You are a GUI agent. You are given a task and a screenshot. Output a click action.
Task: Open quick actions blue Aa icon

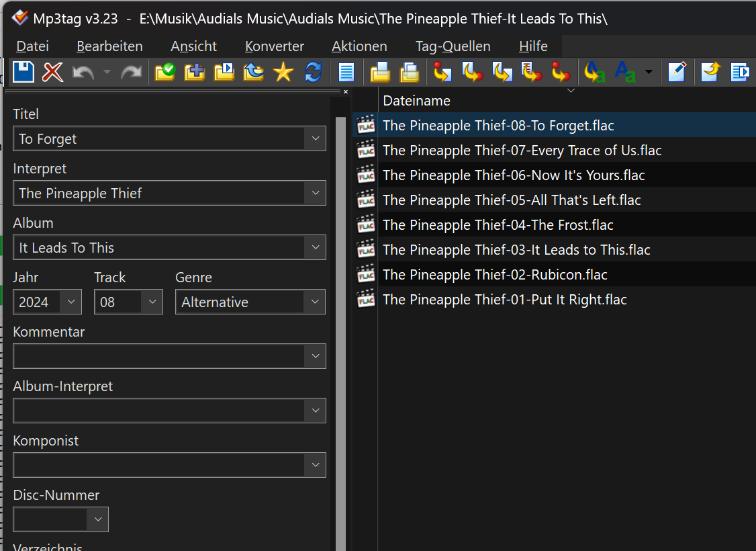click(625, 73)
